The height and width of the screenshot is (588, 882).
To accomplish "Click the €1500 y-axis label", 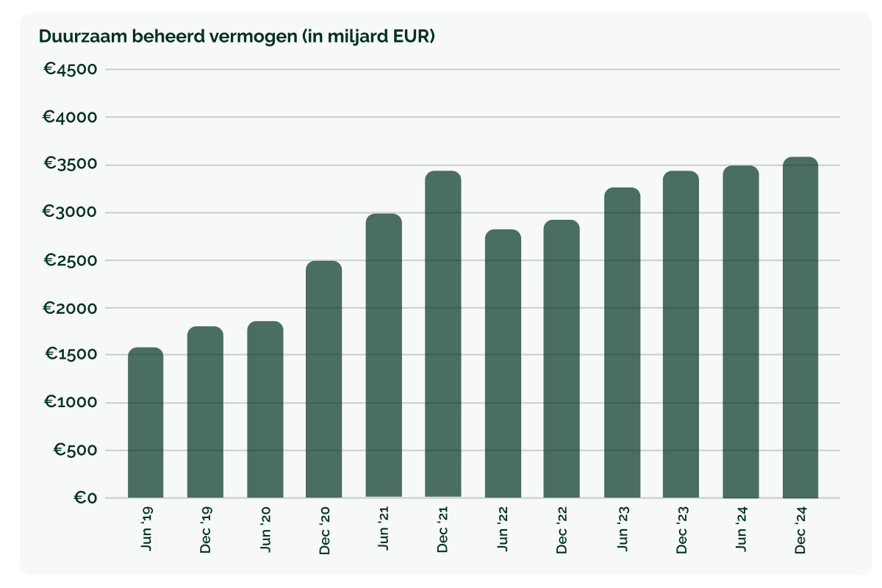I will coord(71,355).
